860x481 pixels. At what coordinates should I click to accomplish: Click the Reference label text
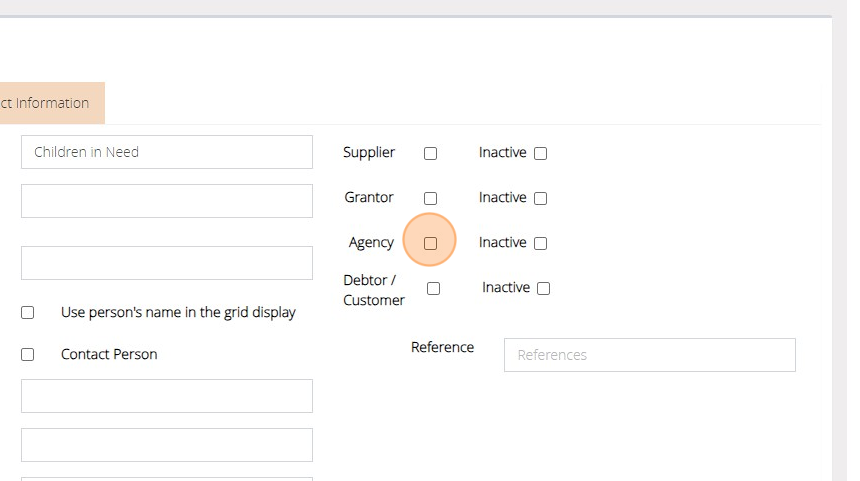[442, 347]
